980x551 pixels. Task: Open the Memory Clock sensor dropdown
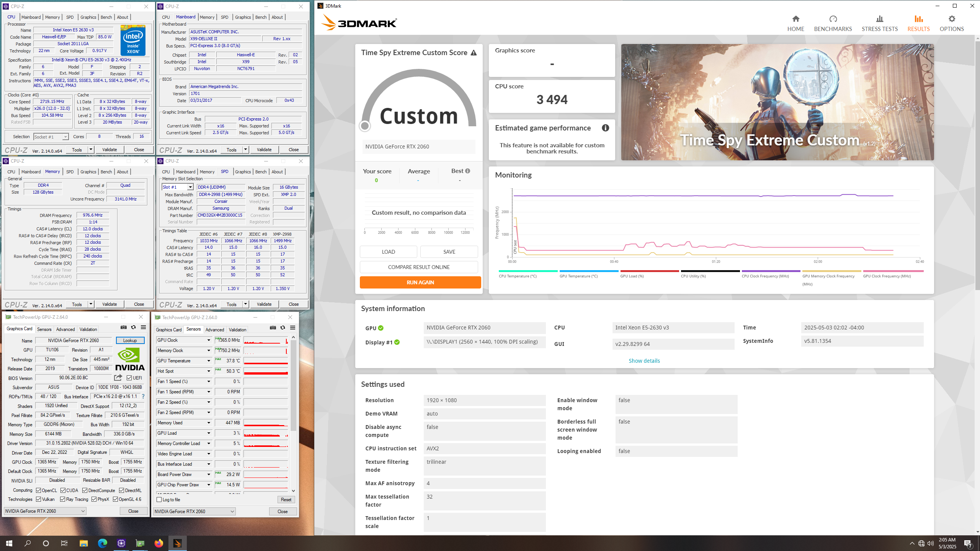point(209,350)
